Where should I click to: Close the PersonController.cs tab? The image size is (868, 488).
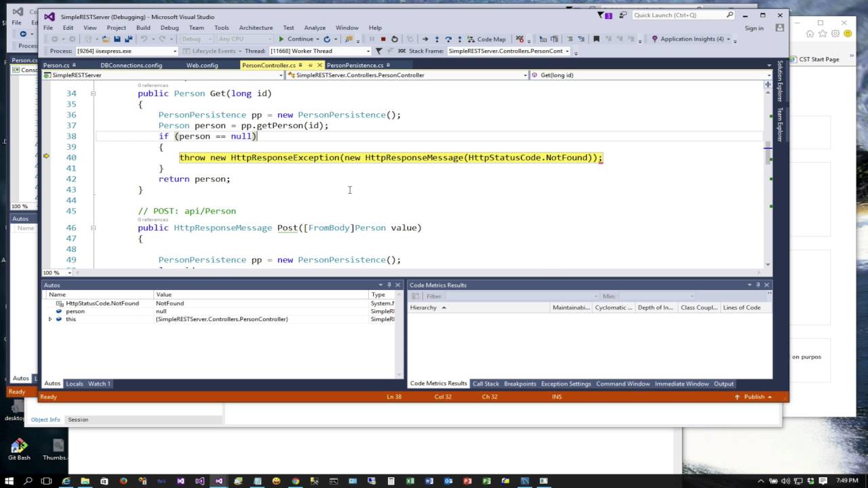319,65
